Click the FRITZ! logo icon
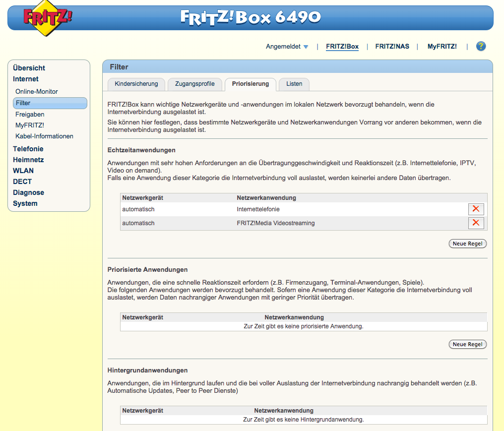The height and width of the screenshot is (431, 504). click(x=48, y=18)
